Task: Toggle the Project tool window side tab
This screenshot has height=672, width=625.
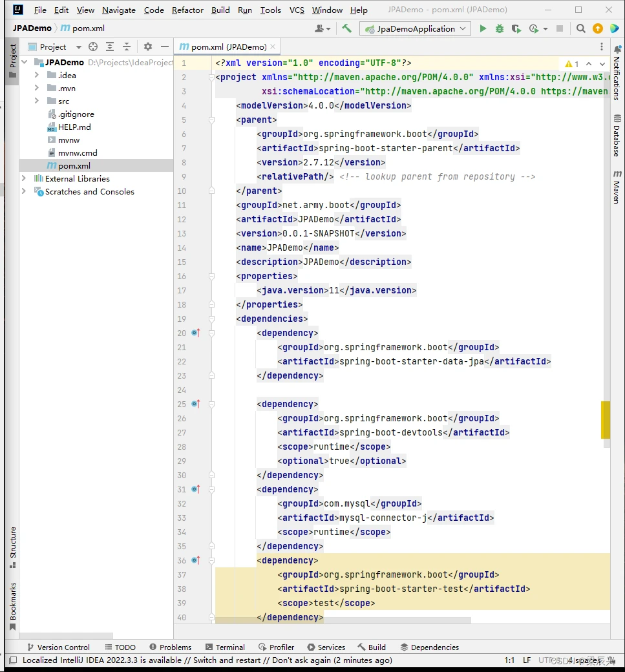Action: 13,61
